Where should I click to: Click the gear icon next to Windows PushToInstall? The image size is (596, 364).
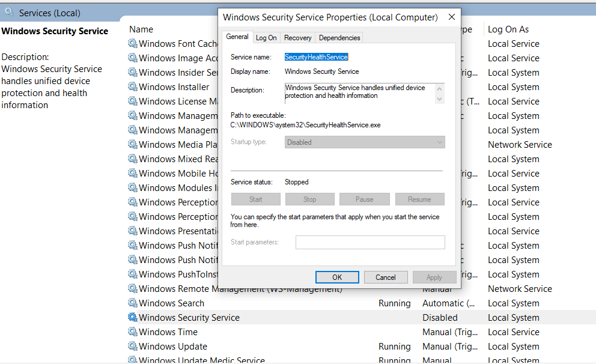click(x=132, y=274)
